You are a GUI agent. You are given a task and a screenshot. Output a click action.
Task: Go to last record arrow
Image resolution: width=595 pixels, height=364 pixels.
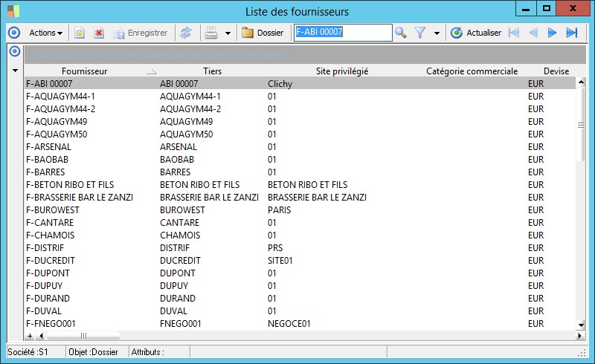click(x=572, y=33)
